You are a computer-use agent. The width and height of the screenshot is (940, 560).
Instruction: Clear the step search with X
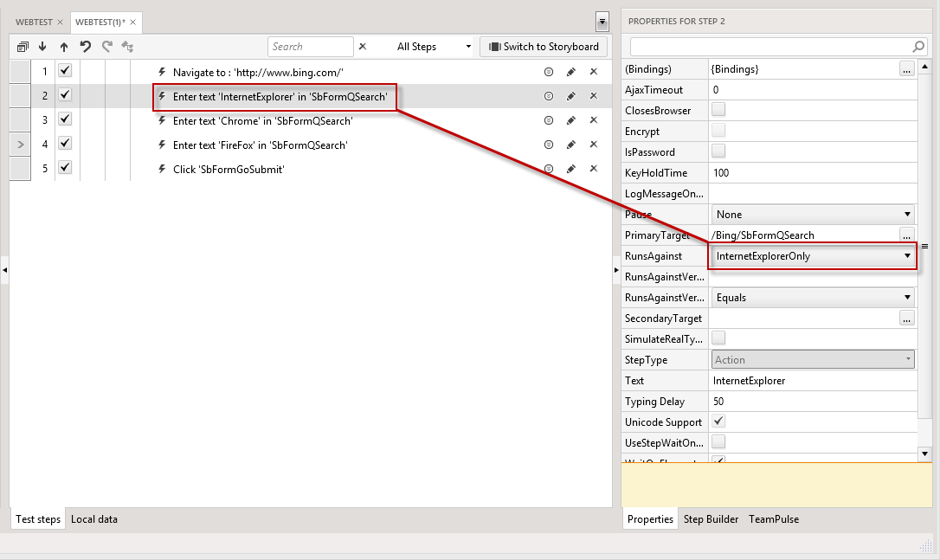(363, 46)
